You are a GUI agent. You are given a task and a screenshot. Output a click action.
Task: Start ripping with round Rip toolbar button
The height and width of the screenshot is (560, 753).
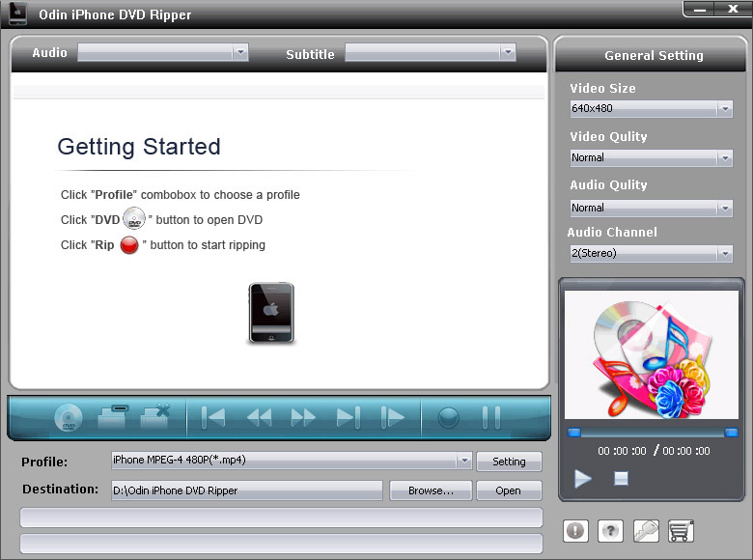pos(449,417)
